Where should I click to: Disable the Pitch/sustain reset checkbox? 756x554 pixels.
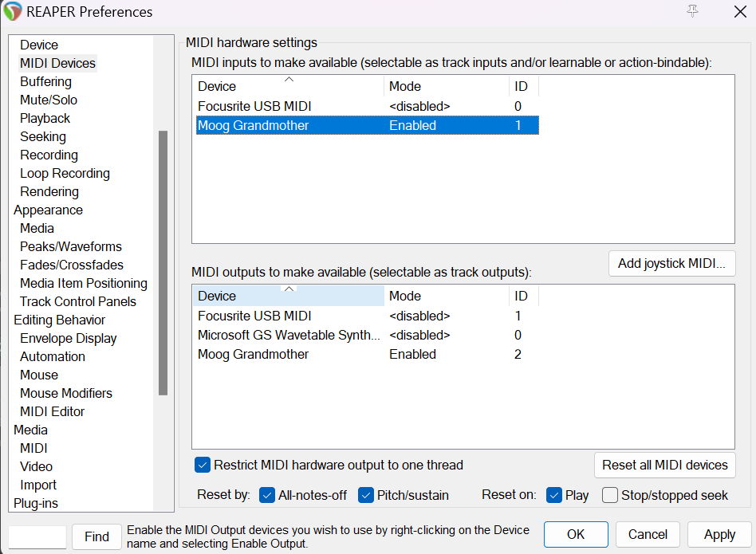coord(365,495)
